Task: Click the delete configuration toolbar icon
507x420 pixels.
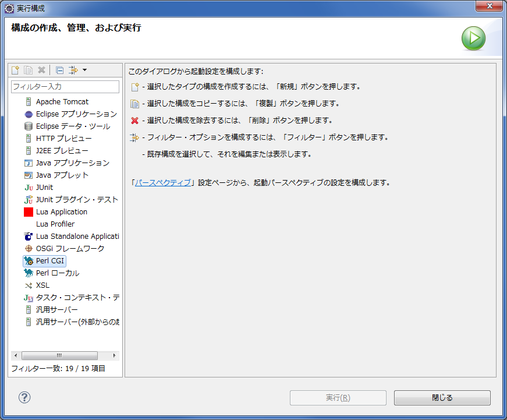Action: (x=41, y=70)
